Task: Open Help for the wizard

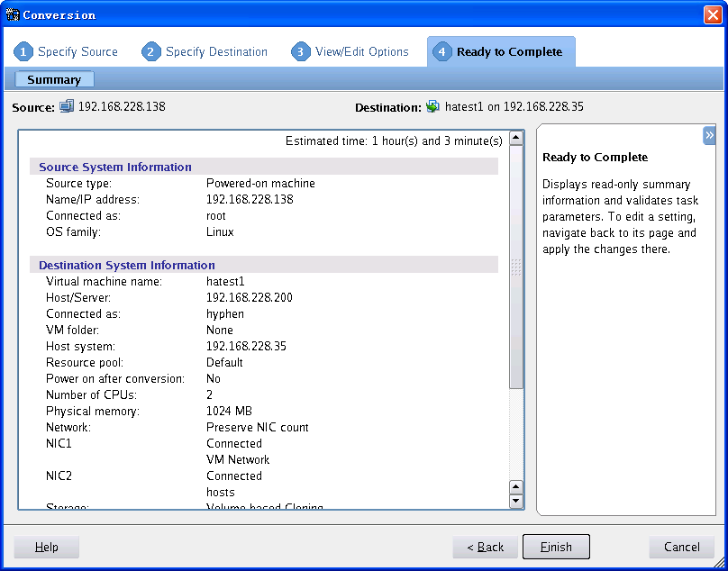Action: pos(46,547)
